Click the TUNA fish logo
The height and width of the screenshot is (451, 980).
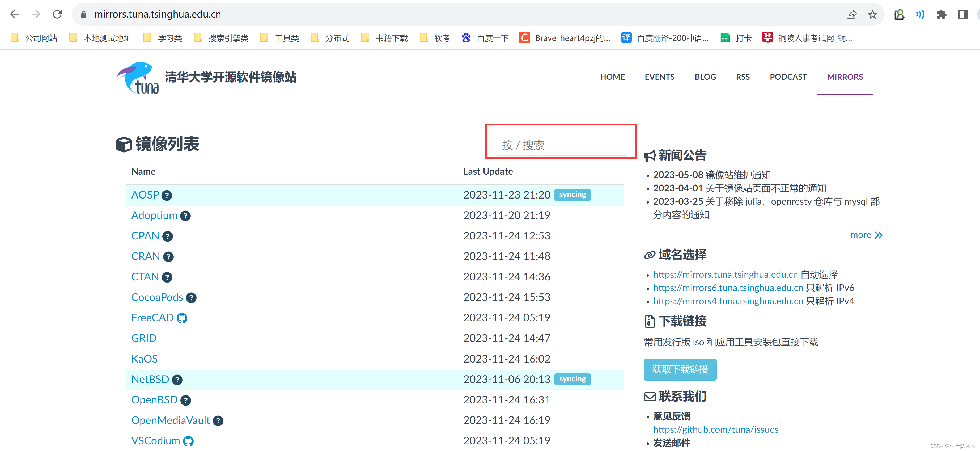137,78
